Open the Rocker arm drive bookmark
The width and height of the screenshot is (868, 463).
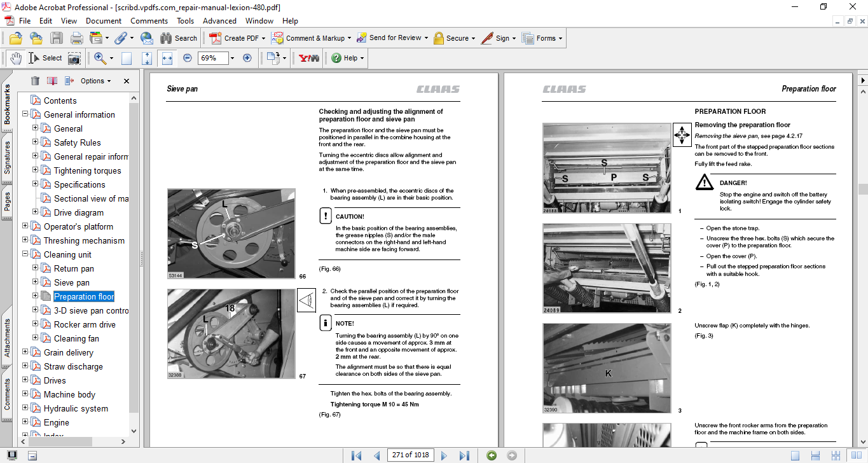[85, 324]
